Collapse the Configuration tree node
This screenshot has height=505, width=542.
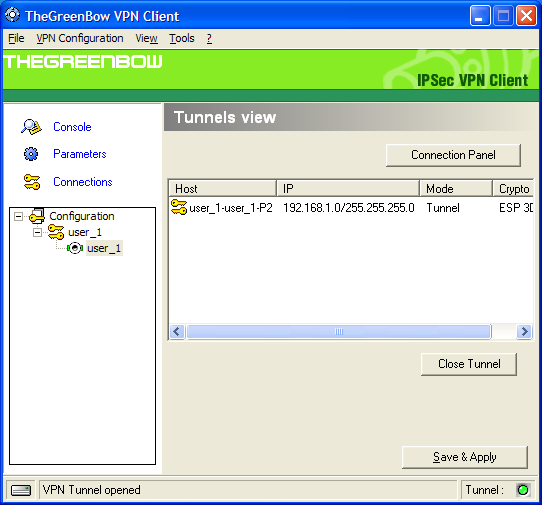coord(18,216)
